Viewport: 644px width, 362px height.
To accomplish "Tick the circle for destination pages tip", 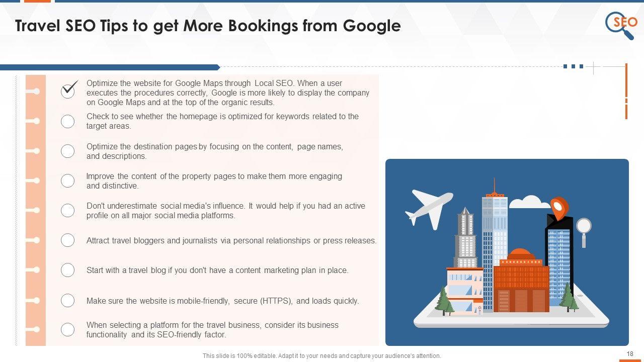I will pyautogui.click(x=67, y=151).
